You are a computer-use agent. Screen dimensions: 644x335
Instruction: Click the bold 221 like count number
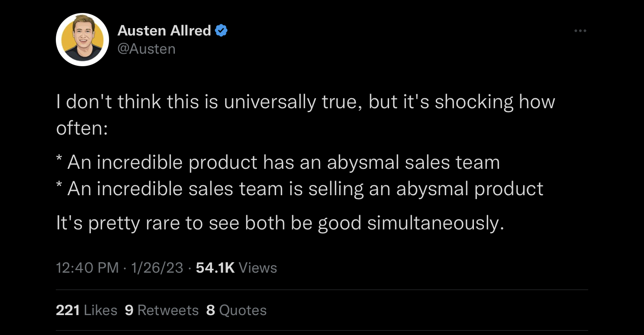(68, 310)
